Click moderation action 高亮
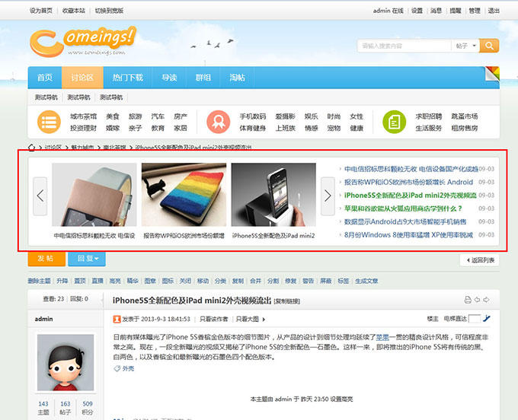This screenshot has height=420, width=518. point(115,281)
